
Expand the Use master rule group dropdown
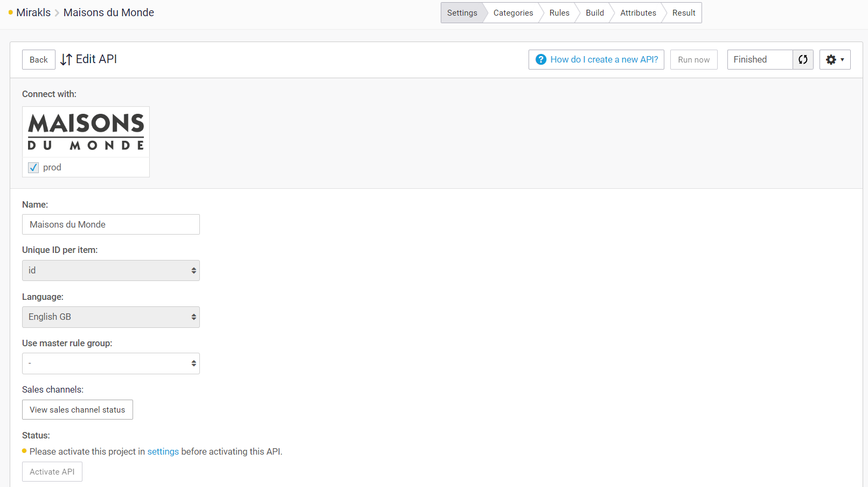111,363
